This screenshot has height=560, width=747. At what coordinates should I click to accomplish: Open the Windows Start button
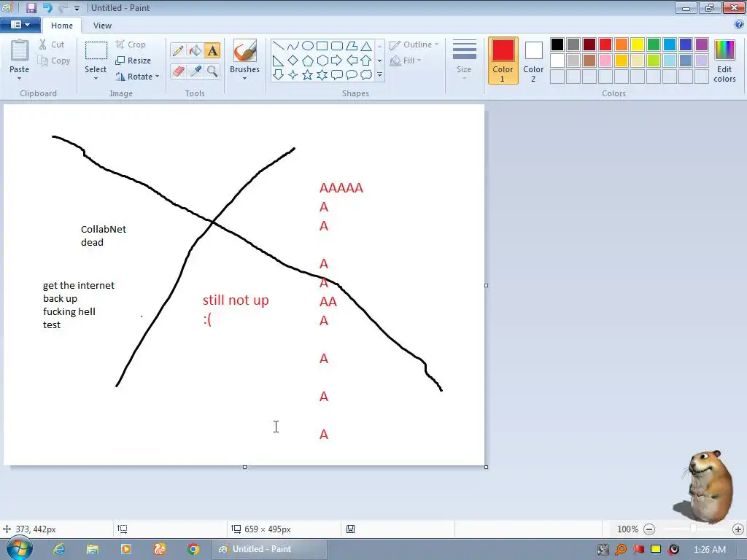coord(19,548)
